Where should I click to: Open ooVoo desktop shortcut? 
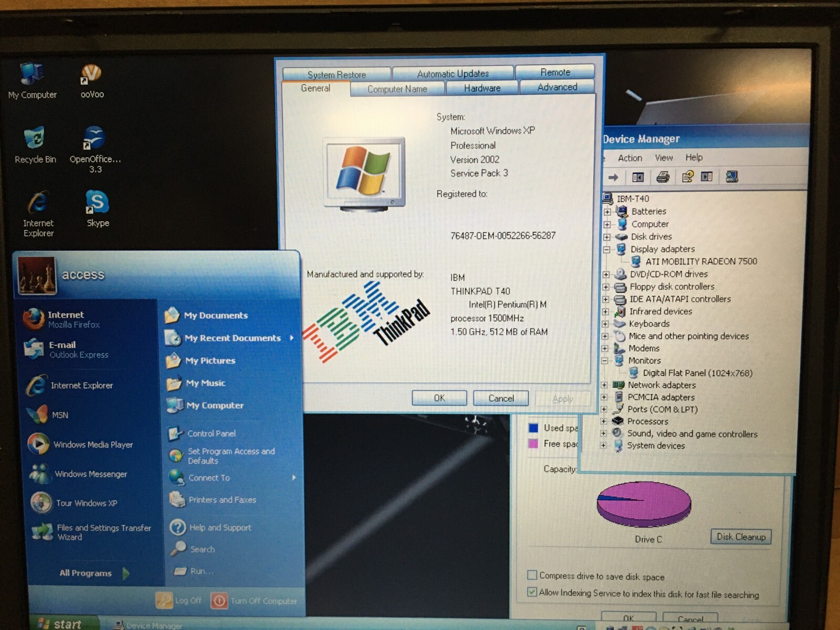click(x=92, y=81)
